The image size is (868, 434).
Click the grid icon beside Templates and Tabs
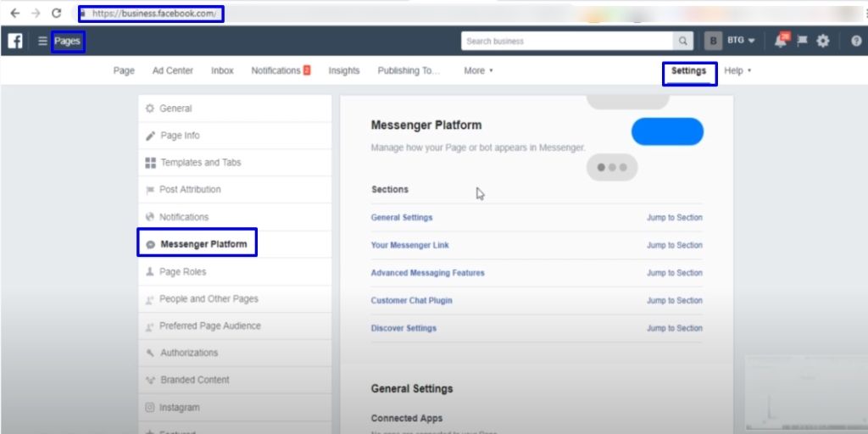(150, 163)
